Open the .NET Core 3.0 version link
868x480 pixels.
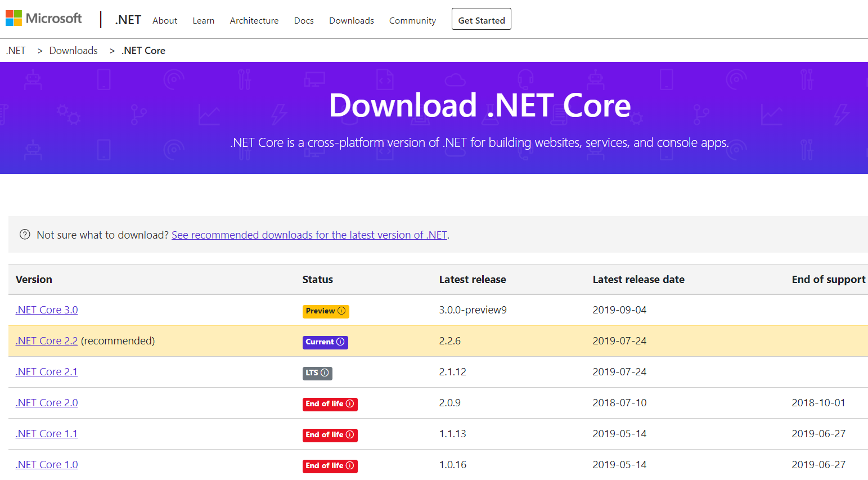[47, 310]
